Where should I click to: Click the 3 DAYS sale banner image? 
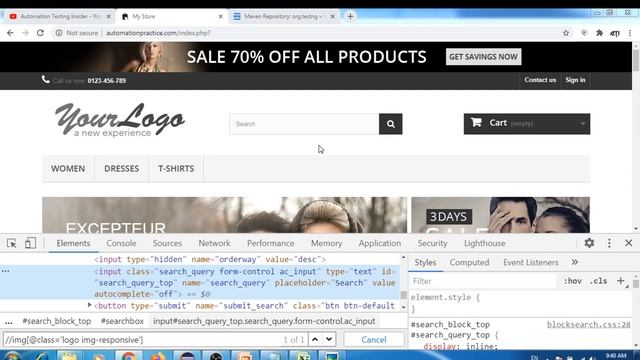tap(500, 215)
